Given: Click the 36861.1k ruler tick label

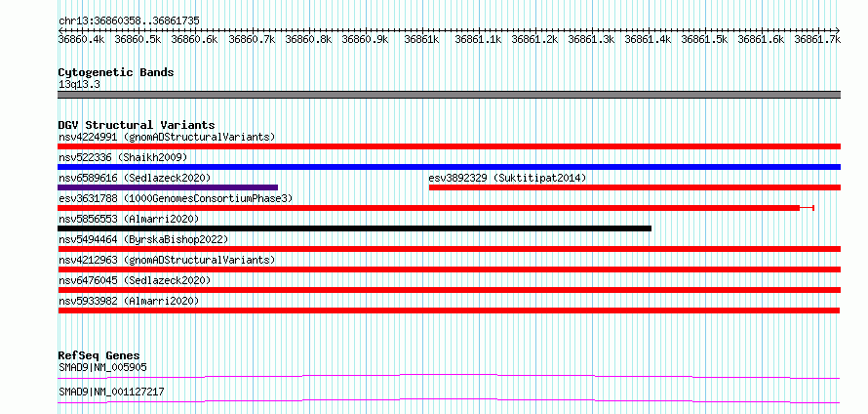Looking at the screenshot, I should point(478,39).
